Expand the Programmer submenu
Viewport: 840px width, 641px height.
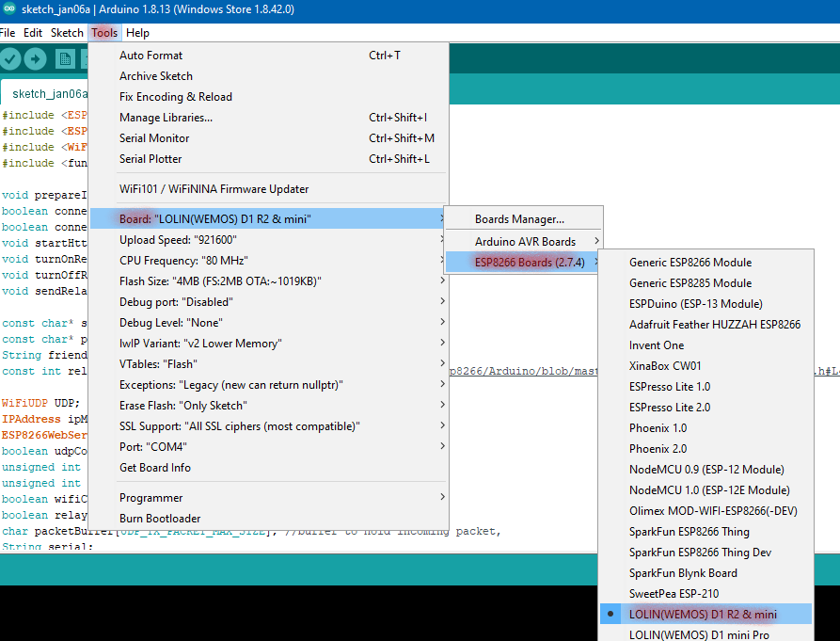pyautogui.click(x=268, y=498)
